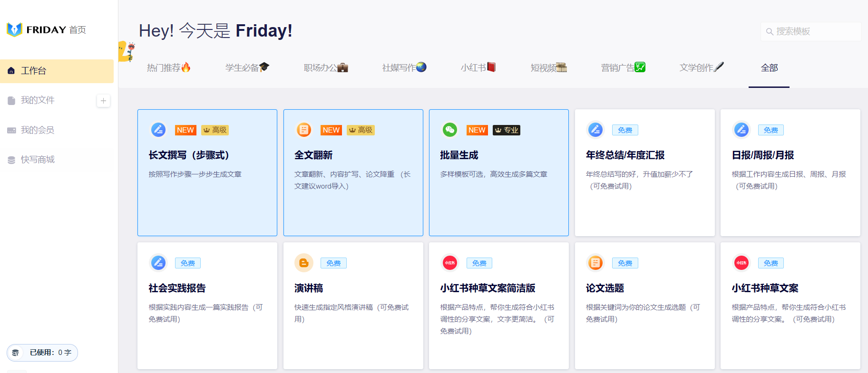Switch to the 热门推荐 tab
The height and width of the screenshot is (373, 868).
pos(168,68)
